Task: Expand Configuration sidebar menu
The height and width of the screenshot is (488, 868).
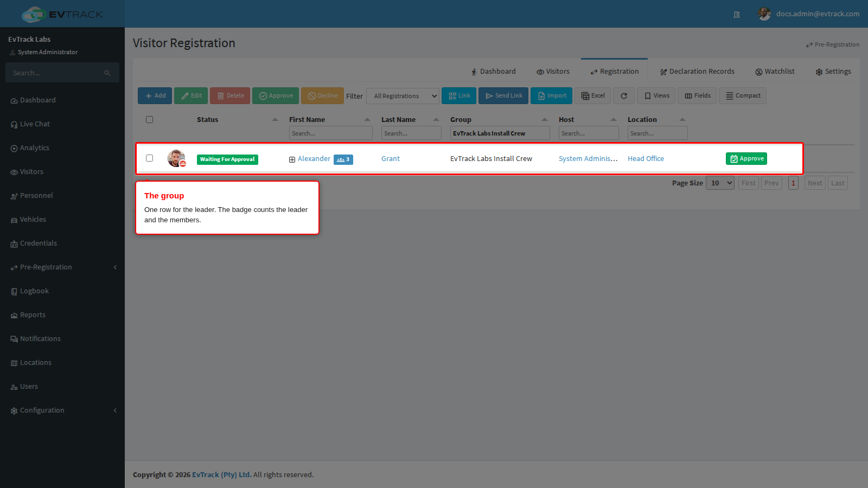Action: [62, 410]
